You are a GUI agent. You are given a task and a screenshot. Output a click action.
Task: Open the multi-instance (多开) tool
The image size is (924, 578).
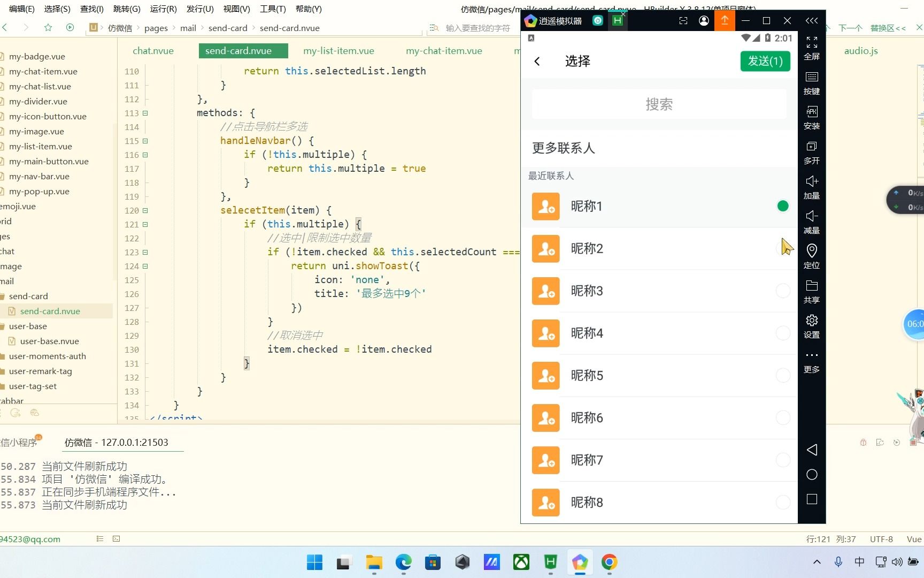[x=812, y=147]
